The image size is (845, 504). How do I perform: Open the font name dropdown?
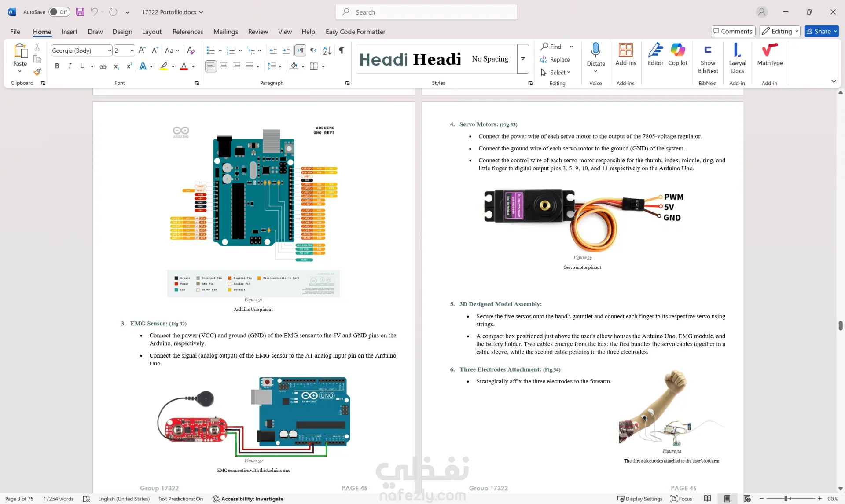[110, 51]
